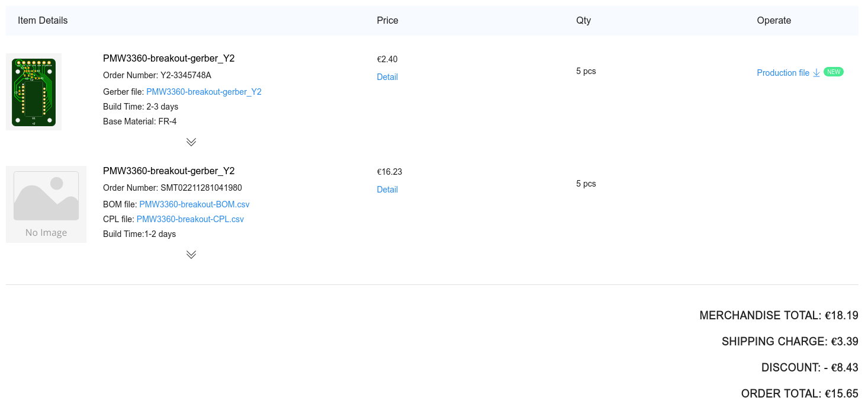Click DISCOUNT: - €8.43 line
Image resolution: width=868 pixels, height=407 pixels.
[809, 367]
